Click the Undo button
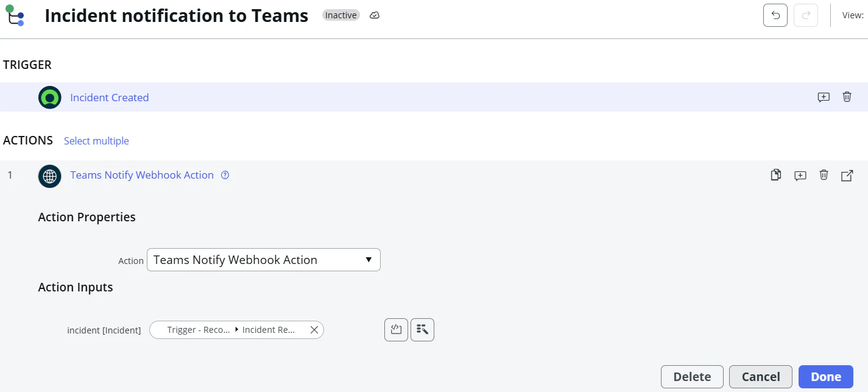 (775, 15)
